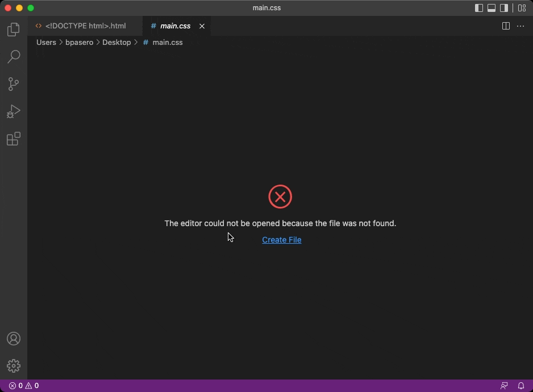Click the Desktop breadcrumb
The image size is (533, 392).
click(x=116, y=43)
